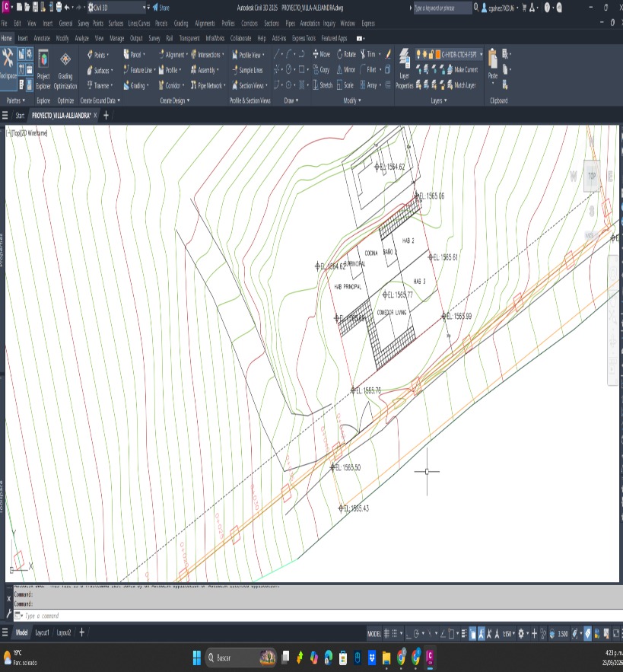The height and width of the screenshot is (672, 623).
Task: Toggle MODEL space button in status bar
Action: (x=374, y=633)
